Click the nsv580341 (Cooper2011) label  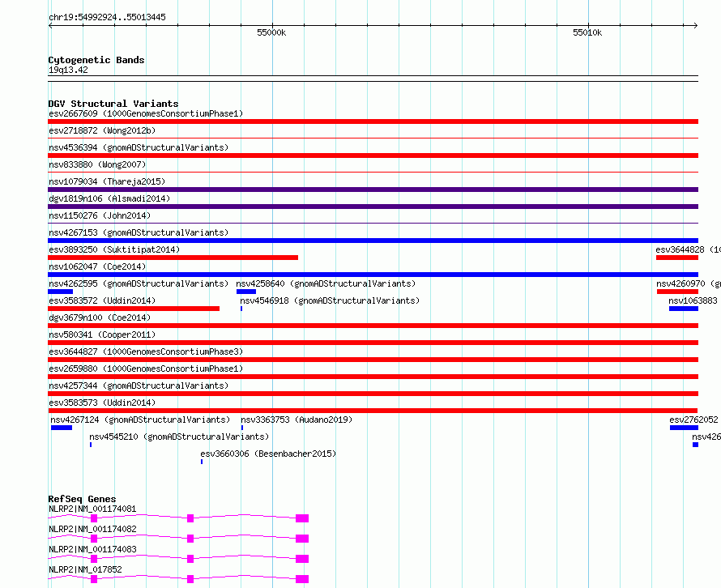click(102, 334)
